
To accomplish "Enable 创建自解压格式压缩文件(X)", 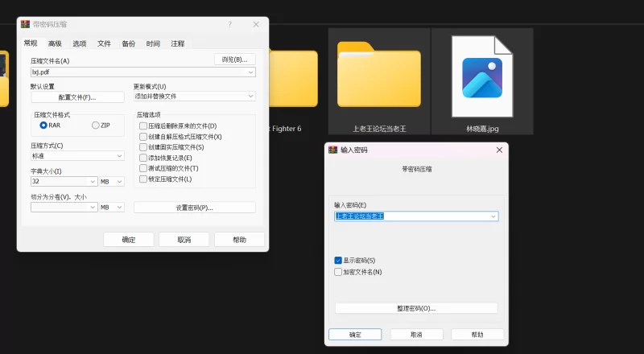I will click(x=143, y=137).
